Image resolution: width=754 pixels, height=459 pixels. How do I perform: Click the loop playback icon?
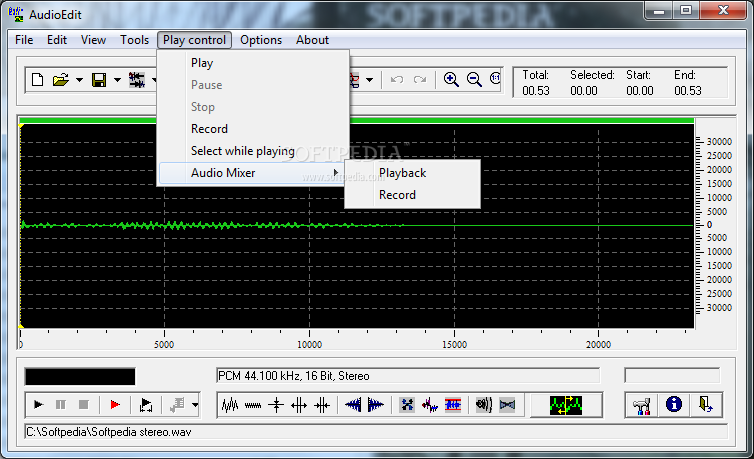point(146,405)
